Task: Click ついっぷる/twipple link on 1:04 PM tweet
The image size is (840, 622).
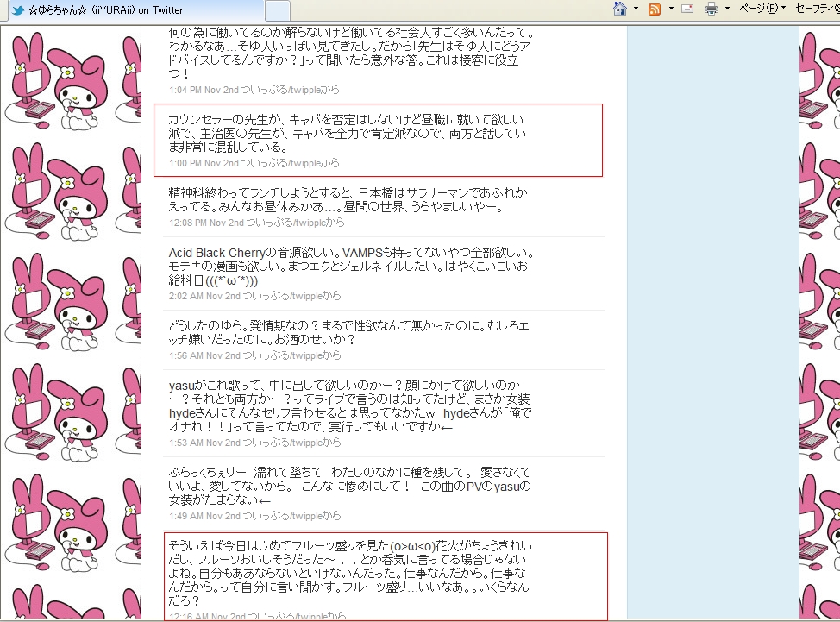Action: 280,90
